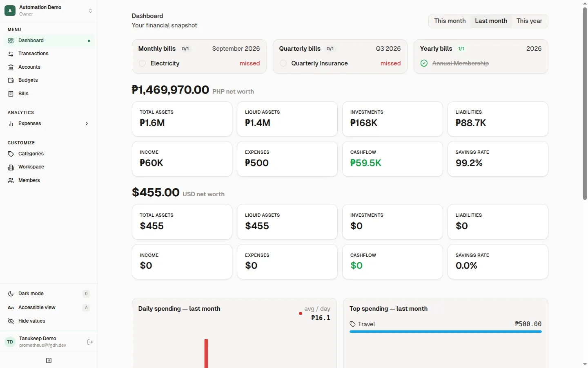This screenshot has height=368, width=588.
Task: Click the Accounts bank building icon
Action: point(11,67)
